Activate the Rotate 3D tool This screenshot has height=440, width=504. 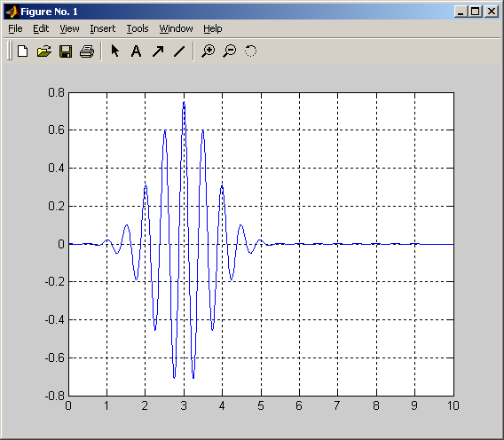251,51
